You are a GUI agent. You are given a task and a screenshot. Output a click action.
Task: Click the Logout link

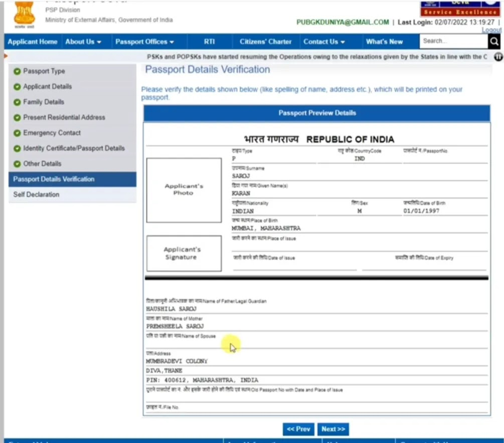tap(491, 30)
